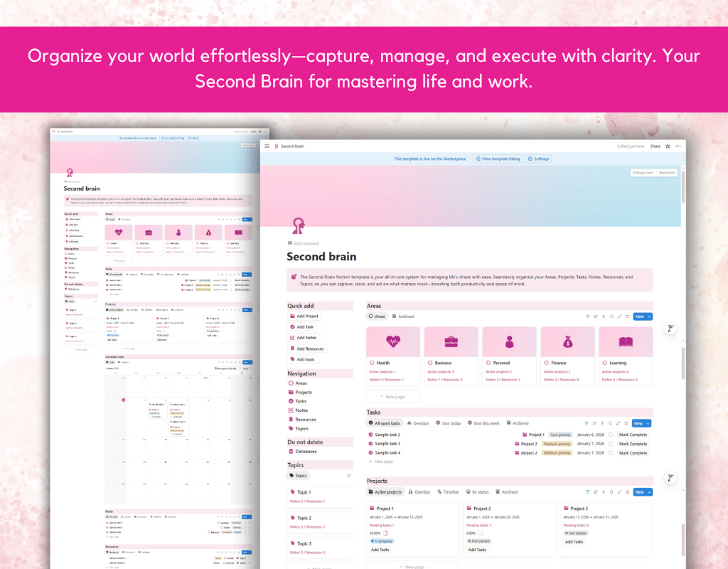Click the Add Resources quick add button
728x569 pixels.
[307, 349]
